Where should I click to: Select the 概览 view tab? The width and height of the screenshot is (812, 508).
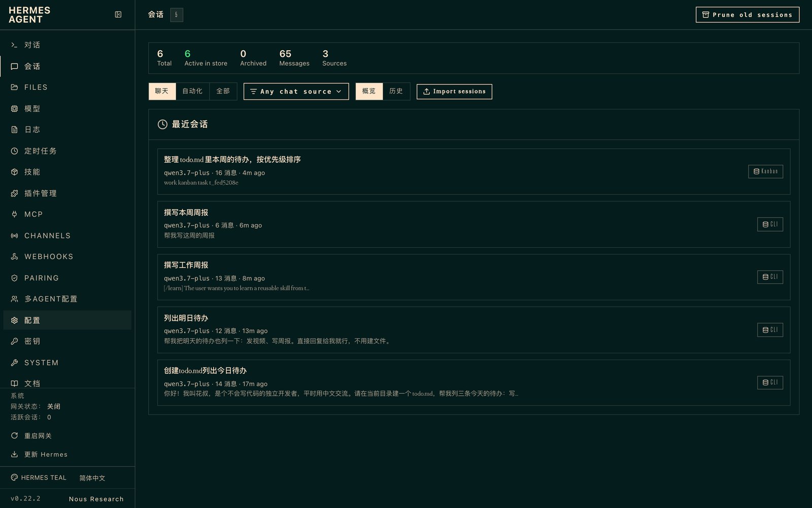coord(369,91)
